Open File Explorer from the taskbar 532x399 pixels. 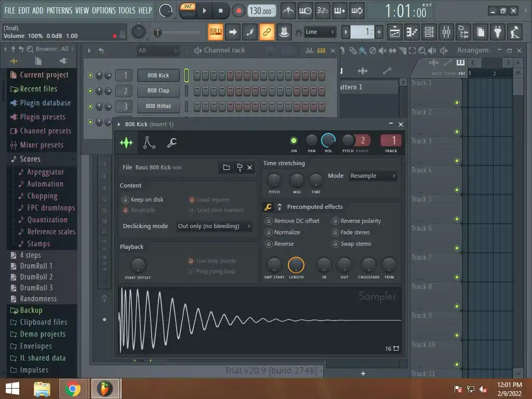click(x=42, y=389)
